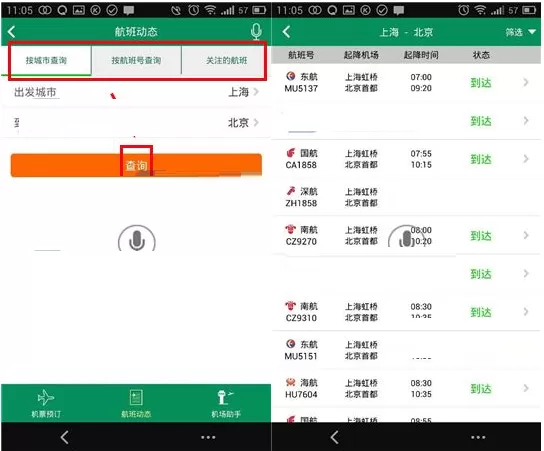This screenshot has height=451, width=544.
Task: Open the 筛选 filter dropdown
Action: pos(520,32)
